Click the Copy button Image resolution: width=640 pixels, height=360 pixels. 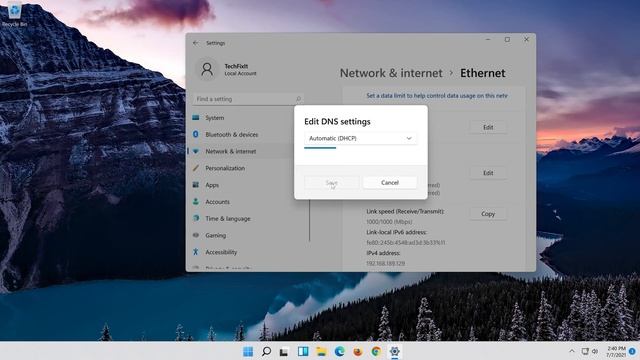pyautogui.click(x=488, y=214)
